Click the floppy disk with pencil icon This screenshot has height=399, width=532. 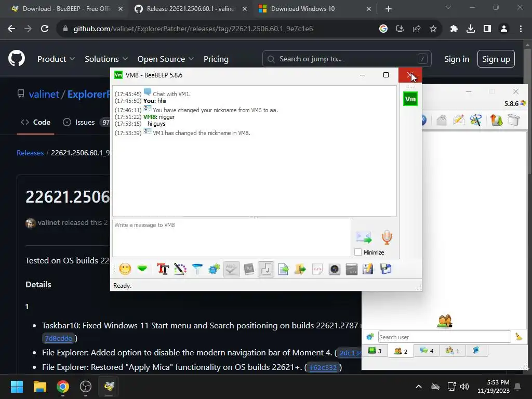(x=368, y=269)
